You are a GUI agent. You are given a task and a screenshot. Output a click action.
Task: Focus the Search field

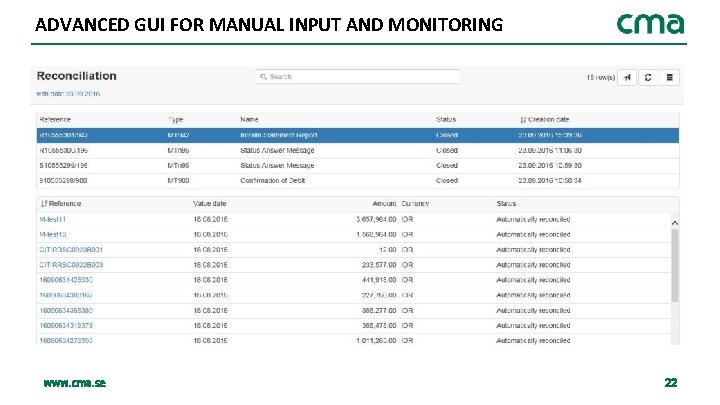pyautogui.click(x=358, y=77)
